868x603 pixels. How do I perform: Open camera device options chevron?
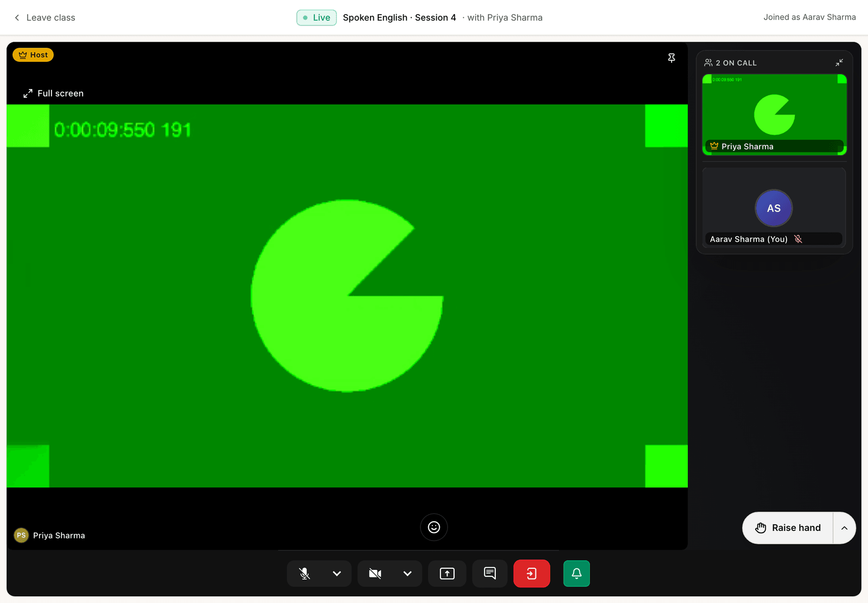click(407, 574)
